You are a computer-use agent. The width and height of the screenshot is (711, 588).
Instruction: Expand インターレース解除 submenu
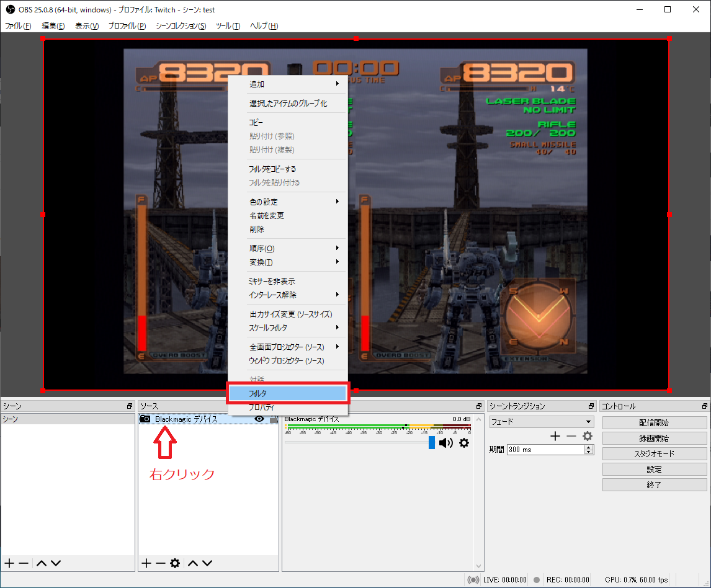coord(288,295)
